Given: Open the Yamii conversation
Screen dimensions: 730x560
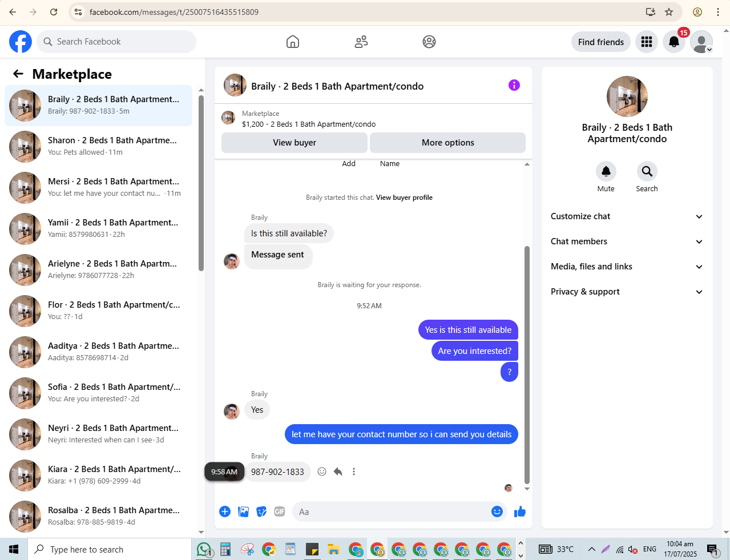Looking at the screenshot, I should point(98,228).
